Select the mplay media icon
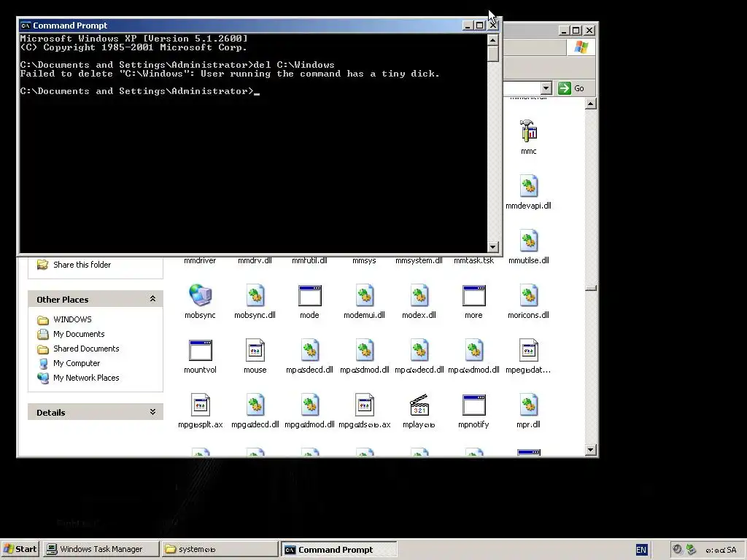747x560 pixels. [419, 405]
